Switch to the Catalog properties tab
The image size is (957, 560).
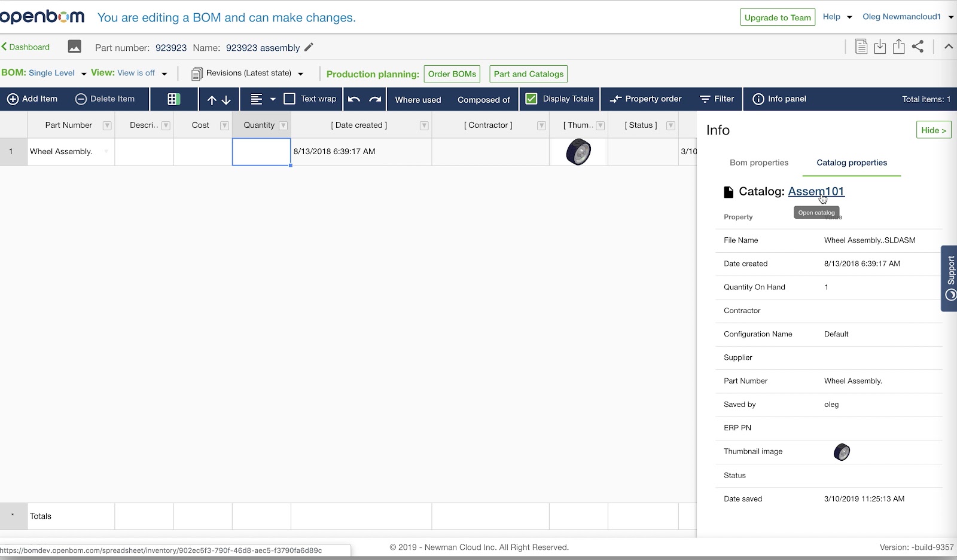click(x=852, y=163)
